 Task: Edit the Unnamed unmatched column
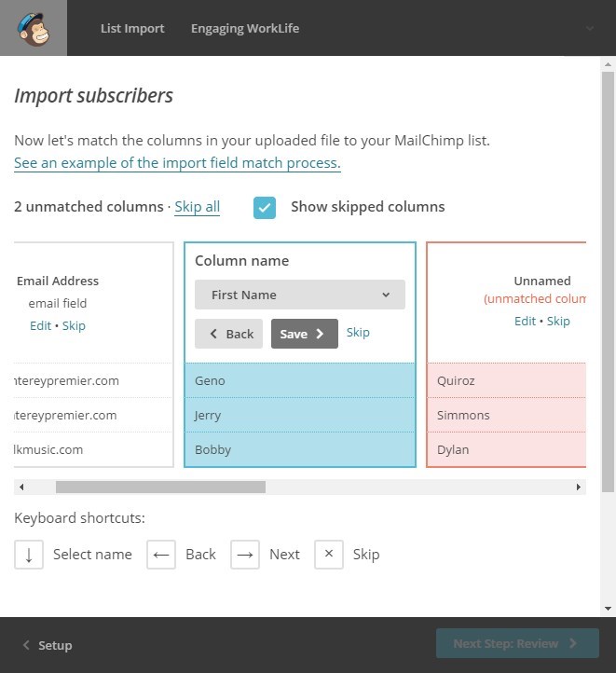525,321
